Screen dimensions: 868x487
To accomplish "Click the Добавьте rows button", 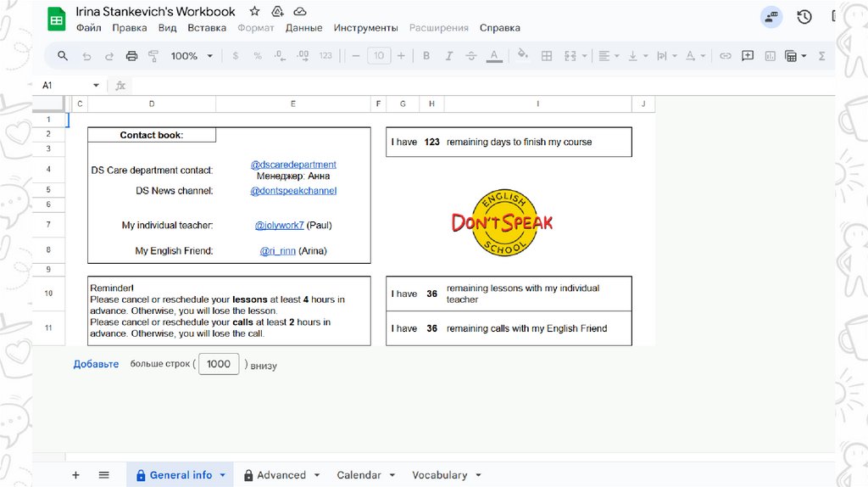I will (96, 364).
